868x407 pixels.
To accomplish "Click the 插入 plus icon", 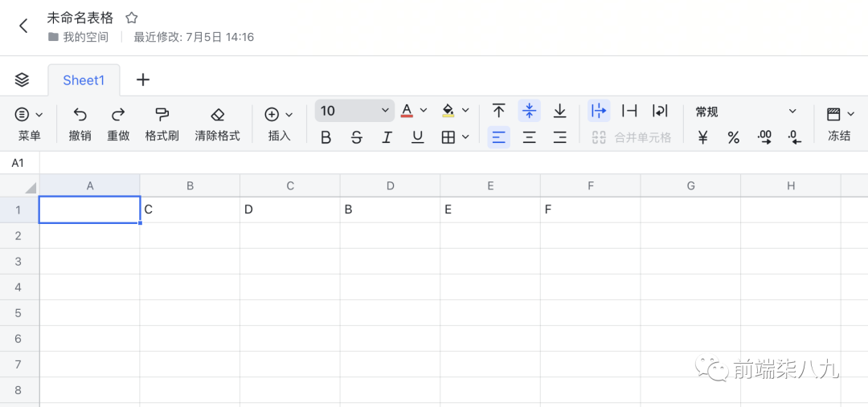I will click(272, 115).
